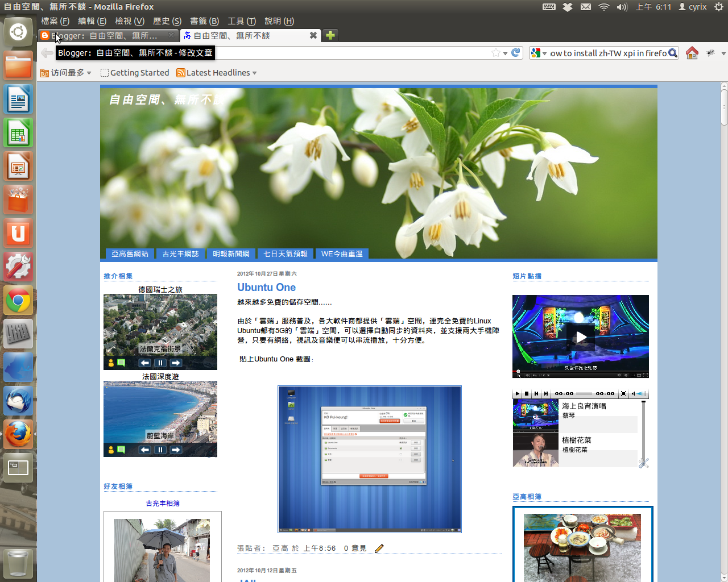Open the WE今曲重溫 page link
The height and width of the screenshot is (582, 728).
point(342,254)
